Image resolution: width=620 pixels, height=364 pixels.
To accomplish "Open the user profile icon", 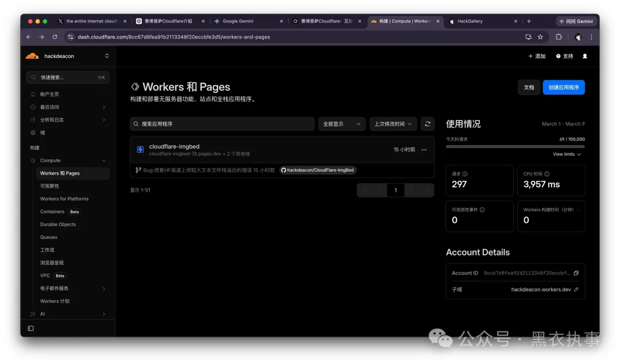I will [585, 56].
